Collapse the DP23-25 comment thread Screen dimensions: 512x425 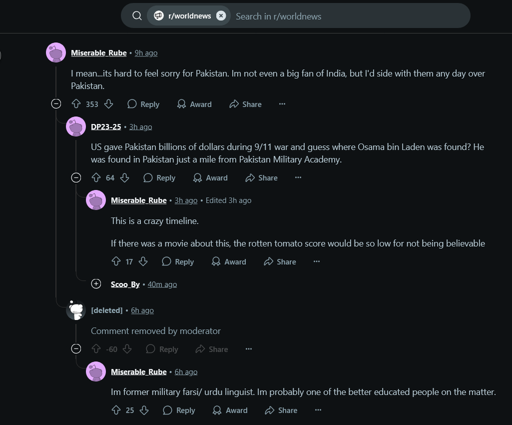pos(76,178)
